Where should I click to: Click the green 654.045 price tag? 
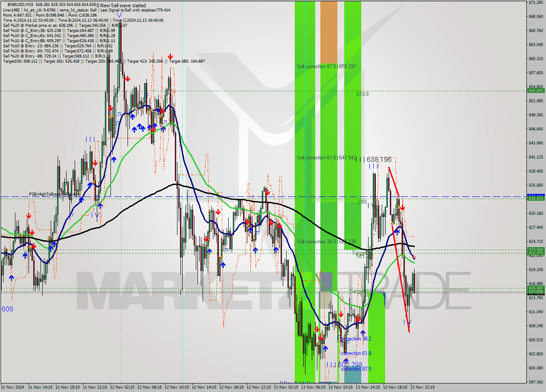tap(536, 90)
